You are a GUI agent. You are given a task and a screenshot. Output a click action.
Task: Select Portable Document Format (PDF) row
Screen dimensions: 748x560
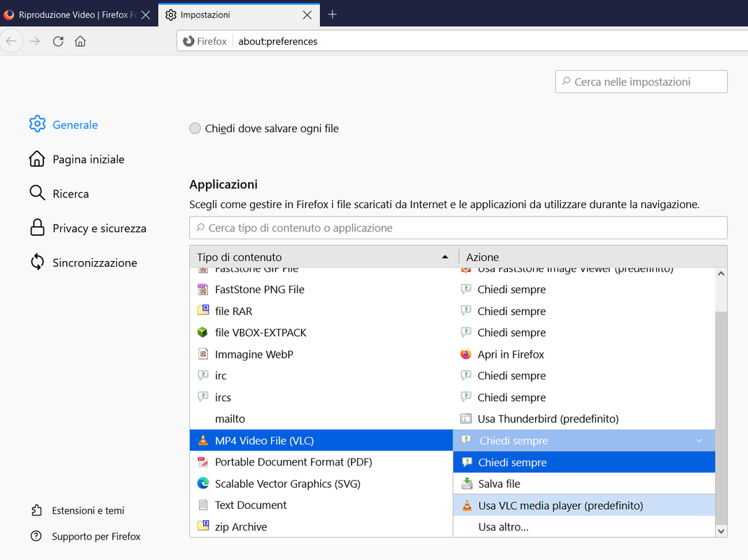tap(321, 462)
